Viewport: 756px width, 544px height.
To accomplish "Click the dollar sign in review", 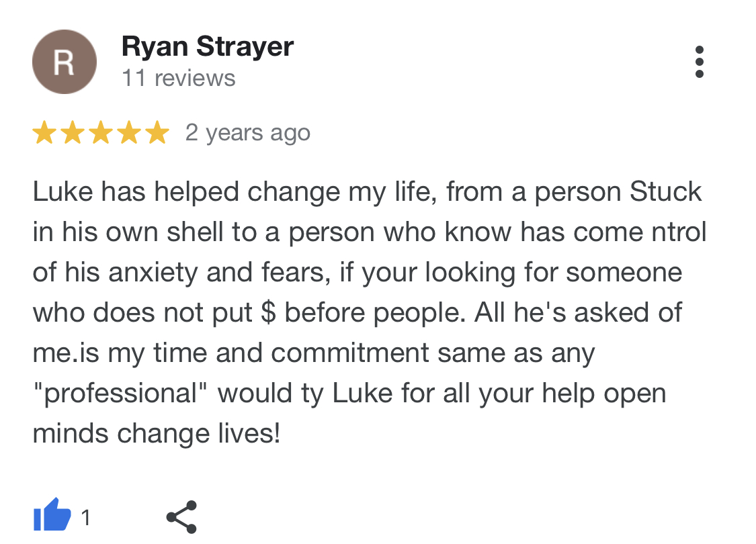I will [x=269, y=312].
